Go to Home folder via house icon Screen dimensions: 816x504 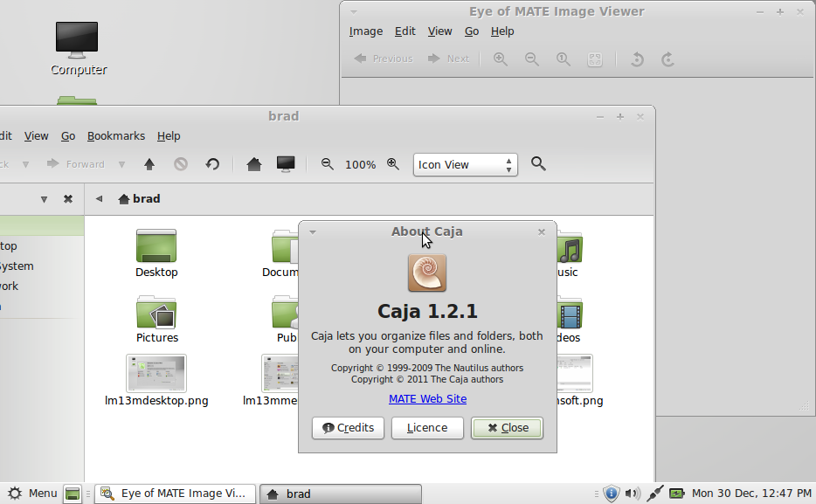254,164
